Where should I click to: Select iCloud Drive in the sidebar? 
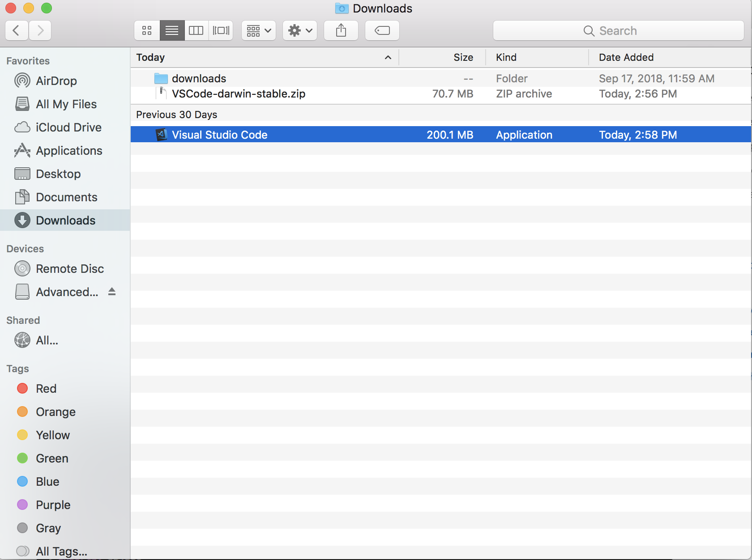click(x=68, y=127)
